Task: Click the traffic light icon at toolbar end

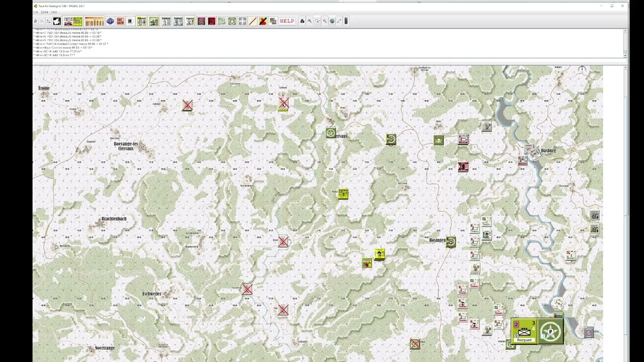Action: tap(346, 21)
